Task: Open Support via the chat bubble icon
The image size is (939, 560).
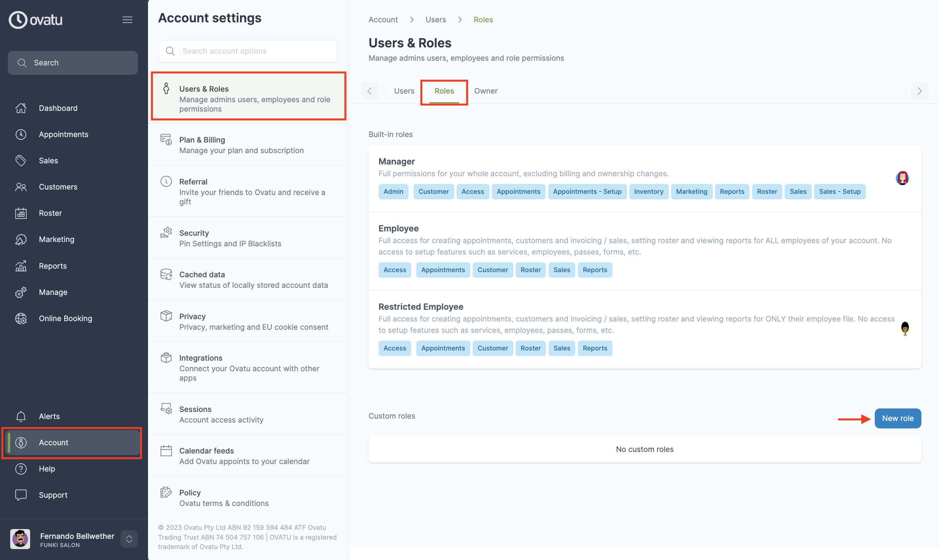Action: click(21, 495)
